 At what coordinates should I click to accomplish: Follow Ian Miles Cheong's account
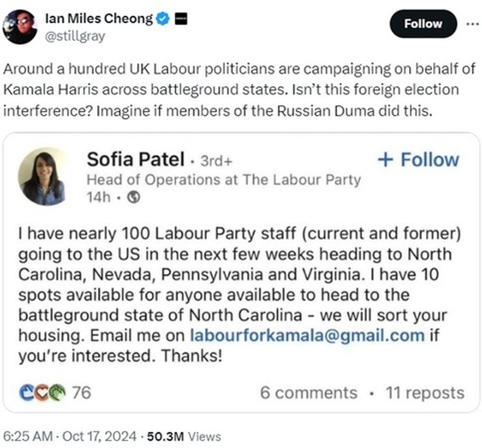(423, 24)
